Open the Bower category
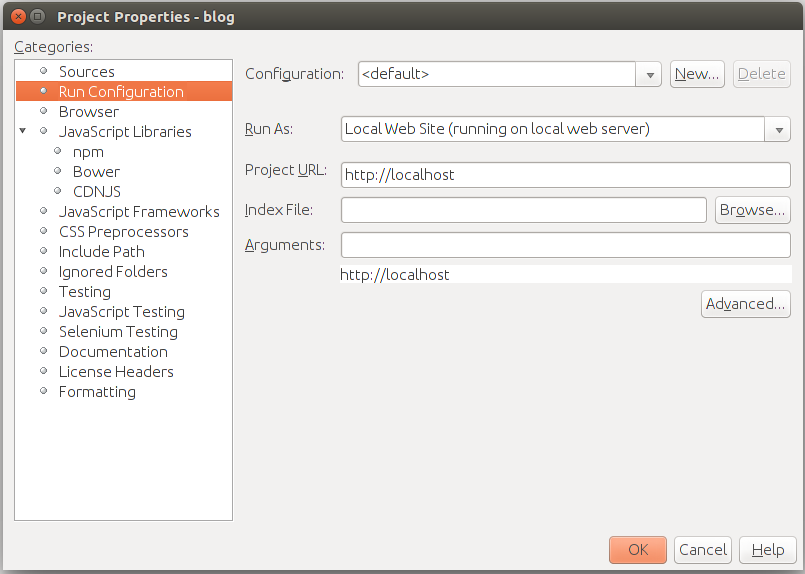This screenshot has height=574, width=805. (96, 171)
